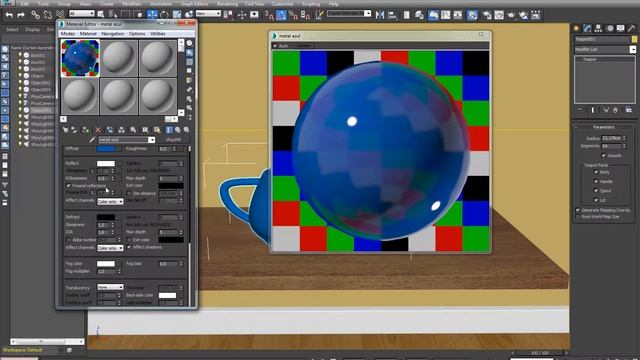Click the Undo arrow in main toolbar

point(9,15)
